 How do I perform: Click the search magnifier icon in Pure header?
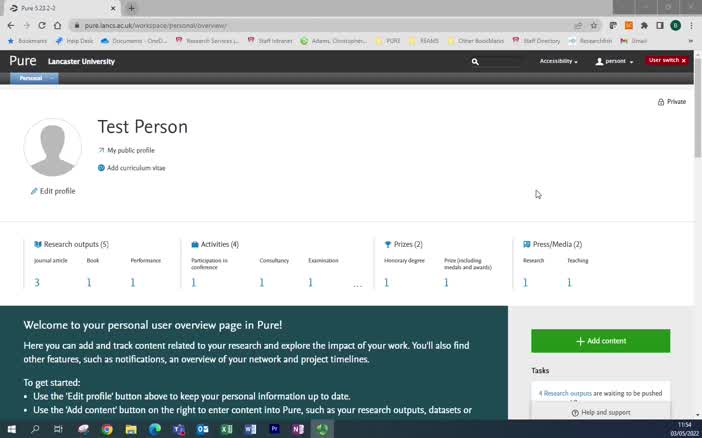[x=475, y=61]
